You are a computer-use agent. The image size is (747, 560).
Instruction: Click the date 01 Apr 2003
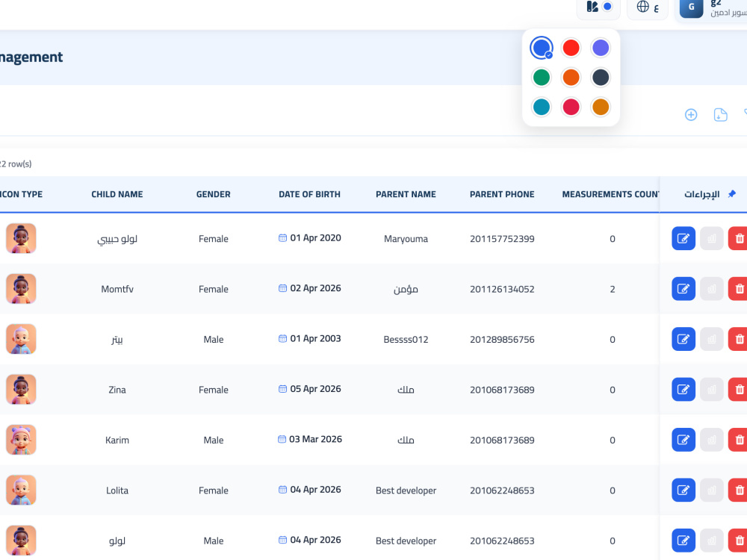(310, 338)
